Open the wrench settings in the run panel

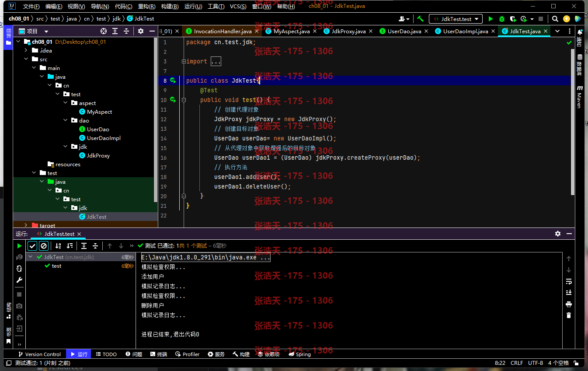pos(19,280)
